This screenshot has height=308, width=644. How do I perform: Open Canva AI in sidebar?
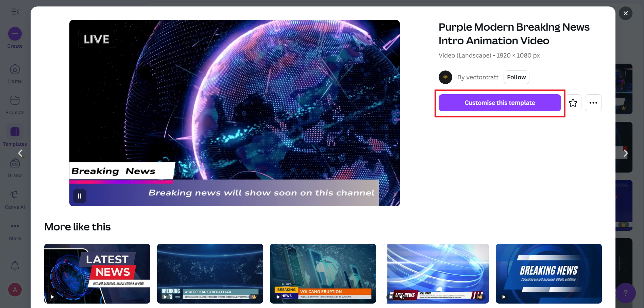(x=15, y=199)
